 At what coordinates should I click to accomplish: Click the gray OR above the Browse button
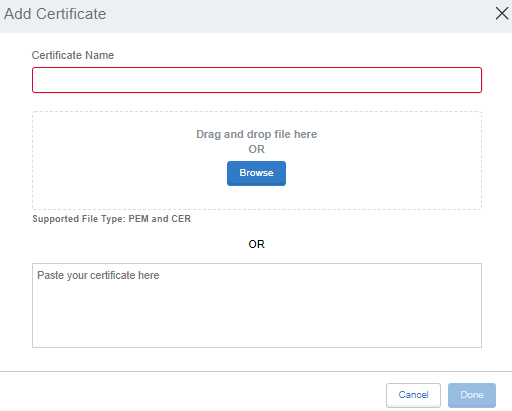click(x=256, y=149)
